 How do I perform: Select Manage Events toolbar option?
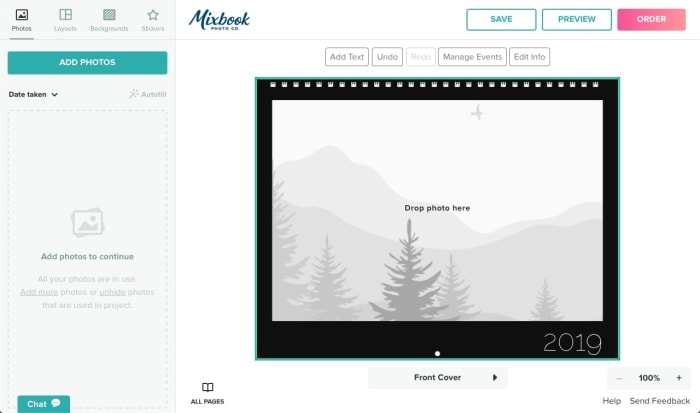point(471,57)
